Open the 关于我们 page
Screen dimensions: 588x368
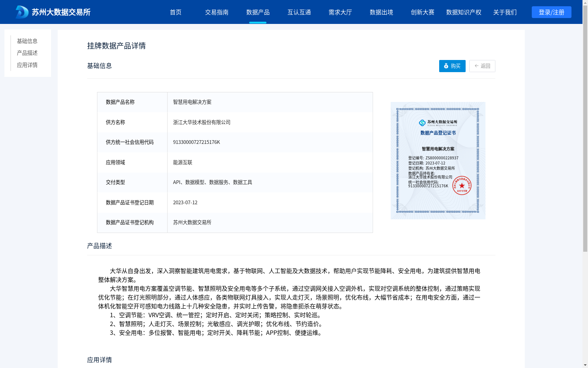505,12
